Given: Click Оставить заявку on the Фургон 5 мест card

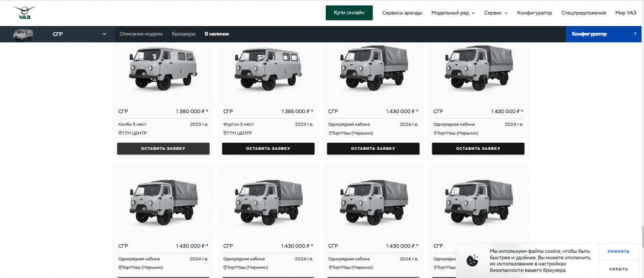Looking at the screenshot, I should pos(268,149).
